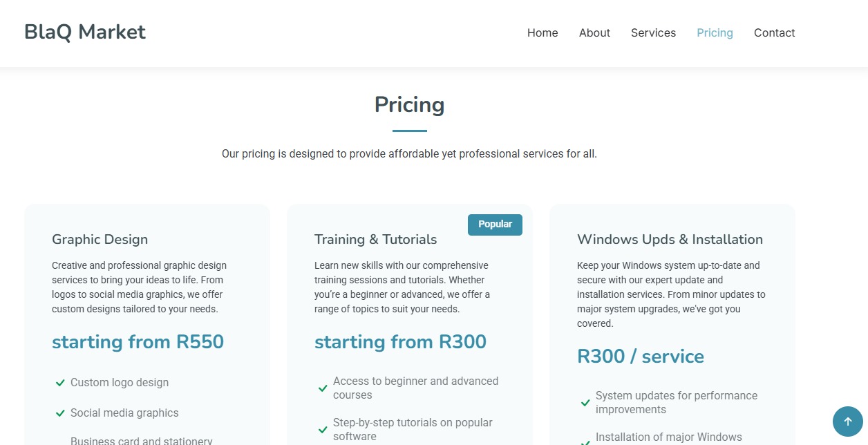The height and width of the screenshot is (445, 868).
Task: Click checkmark next to Step-by-step tutorials
Action: click(x=323, y=430)
